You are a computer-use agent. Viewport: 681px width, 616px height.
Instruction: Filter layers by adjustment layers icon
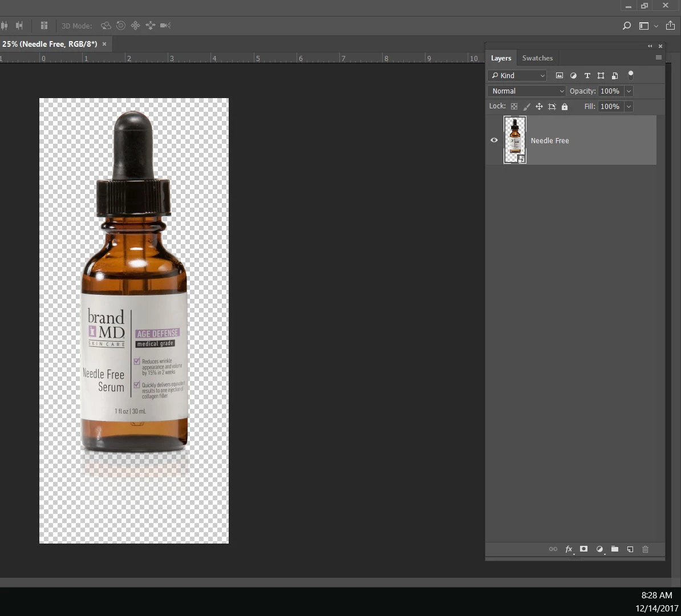[x=573, y=76]
